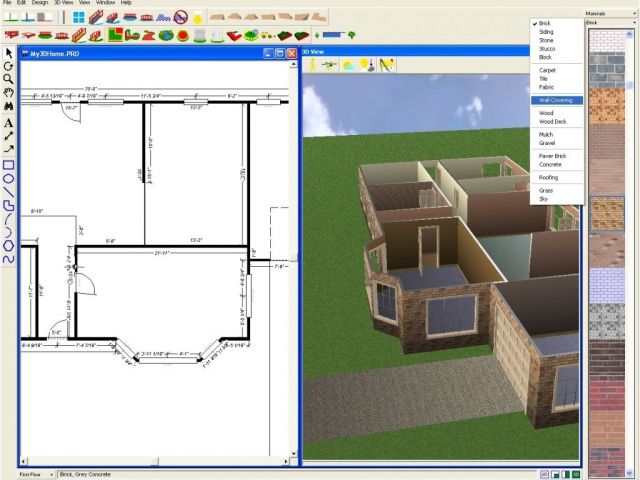This screenshot has width=640, height=480.
Task: Select Wall Covering in materials list
Action: (x=556, y=100)
